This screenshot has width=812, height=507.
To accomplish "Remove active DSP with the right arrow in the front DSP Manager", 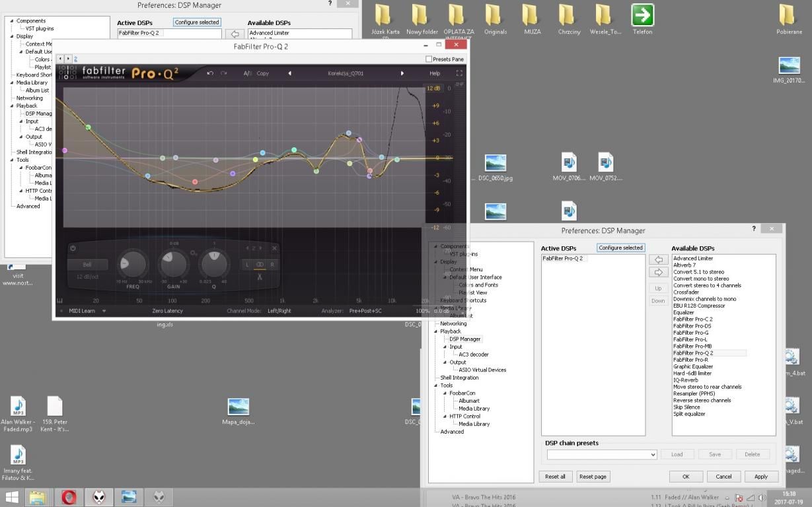I will (658, 272).
